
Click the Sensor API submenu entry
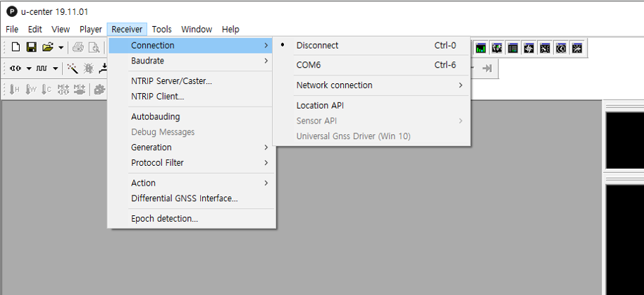(372, 121)
